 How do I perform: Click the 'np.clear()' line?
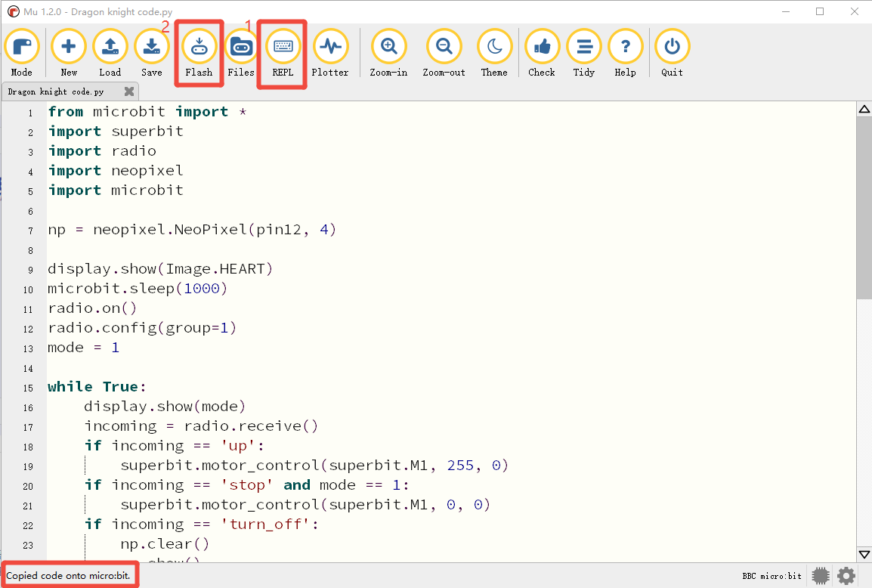point(165,544)
